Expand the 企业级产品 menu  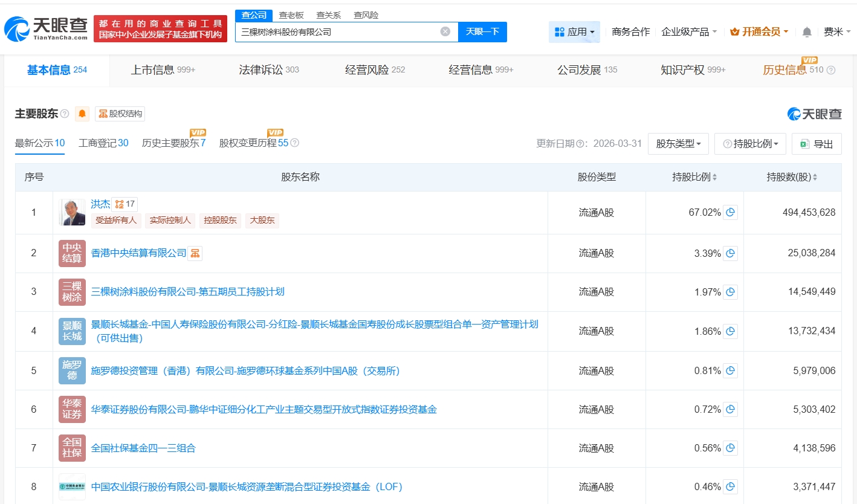tap(689, 32)
